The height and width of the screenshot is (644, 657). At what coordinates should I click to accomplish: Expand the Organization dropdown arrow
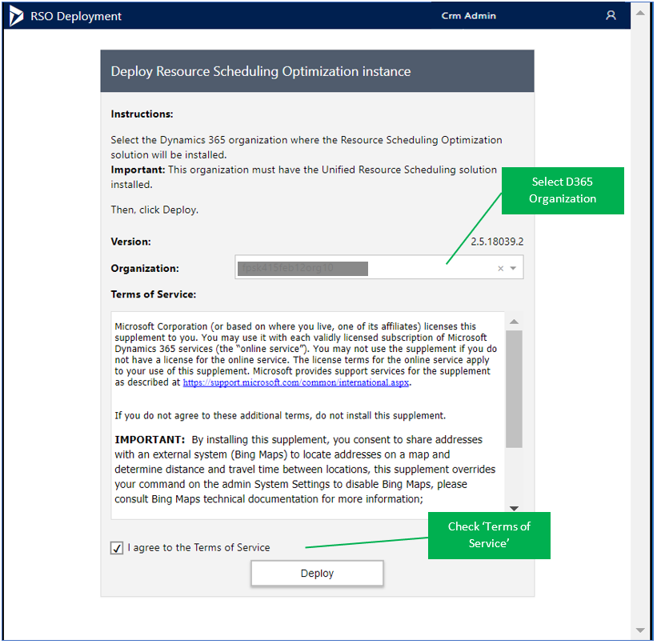[x=514, y=269]
